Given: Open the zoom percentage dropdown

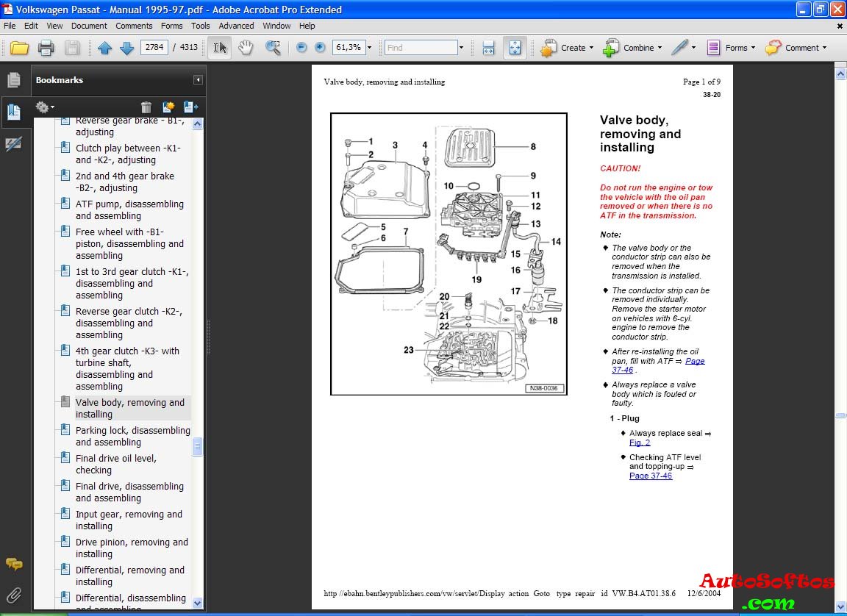Looking at the screenshot, I should (369, 48).
